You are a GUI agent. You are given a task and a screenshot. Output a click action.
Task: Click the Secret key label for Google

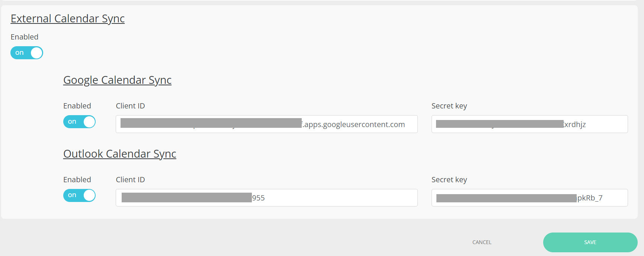tap(449, 106)
